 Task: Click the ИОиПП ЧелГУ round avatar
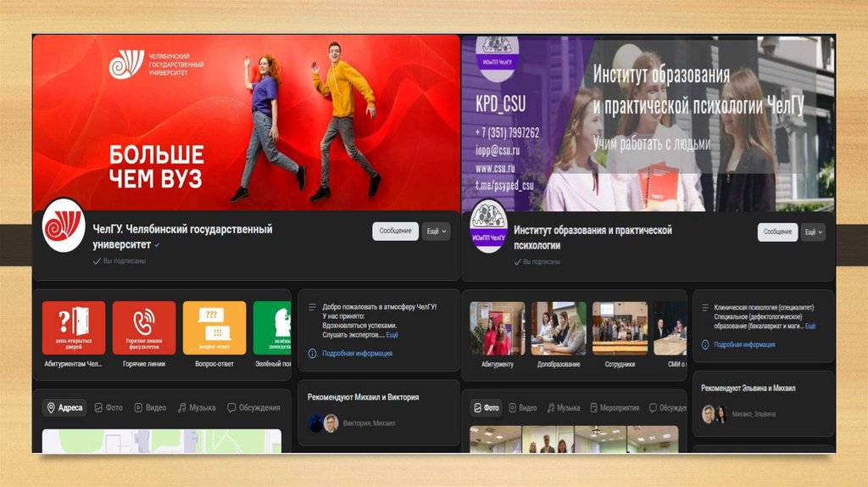click(x=488, y=227)
